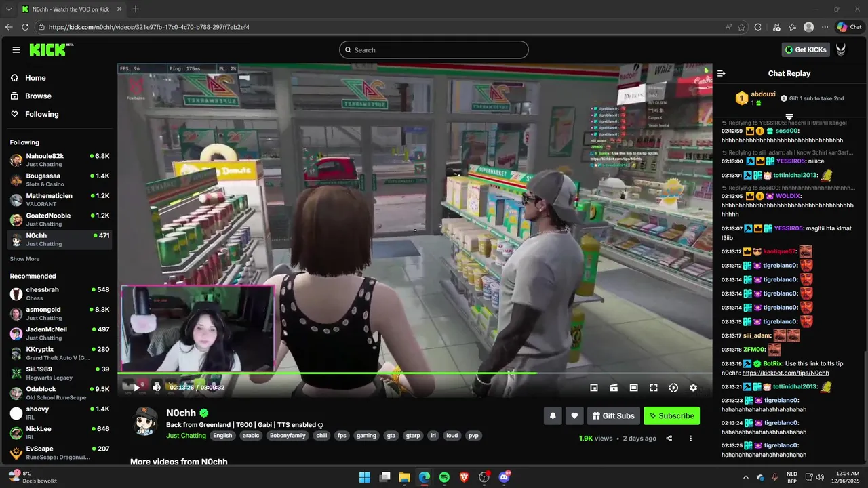Open asmongold recommended channel

(60, 313)
